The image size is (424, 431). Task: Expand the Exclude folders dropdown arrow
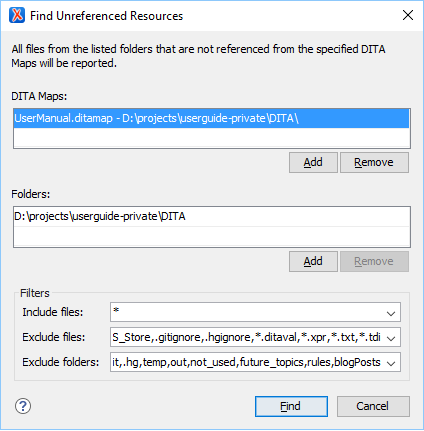click(x=391, y=363)
